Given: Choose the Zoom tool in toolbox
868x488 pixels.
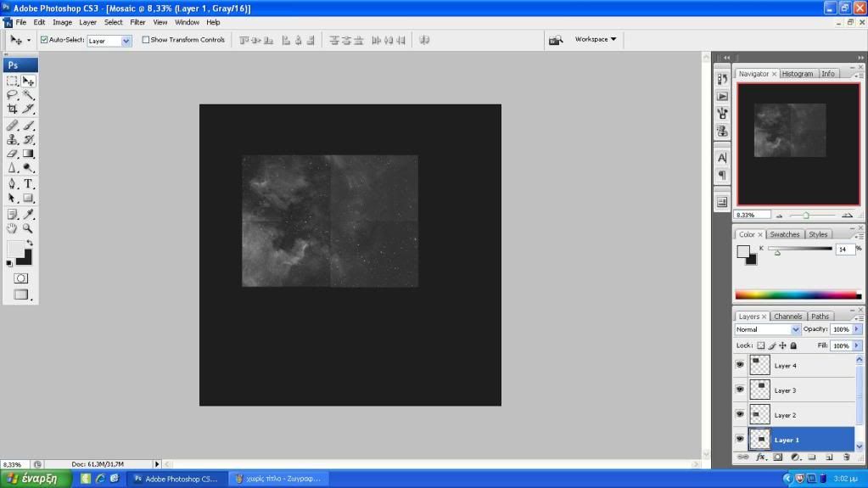Looking at the screenshot, I should tap(29, 228).
